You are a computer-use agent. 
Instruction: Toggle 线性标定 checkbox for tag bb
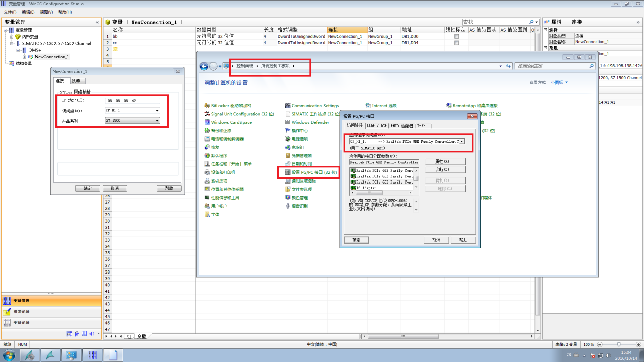pyautogui.click(x=457, y=37)
